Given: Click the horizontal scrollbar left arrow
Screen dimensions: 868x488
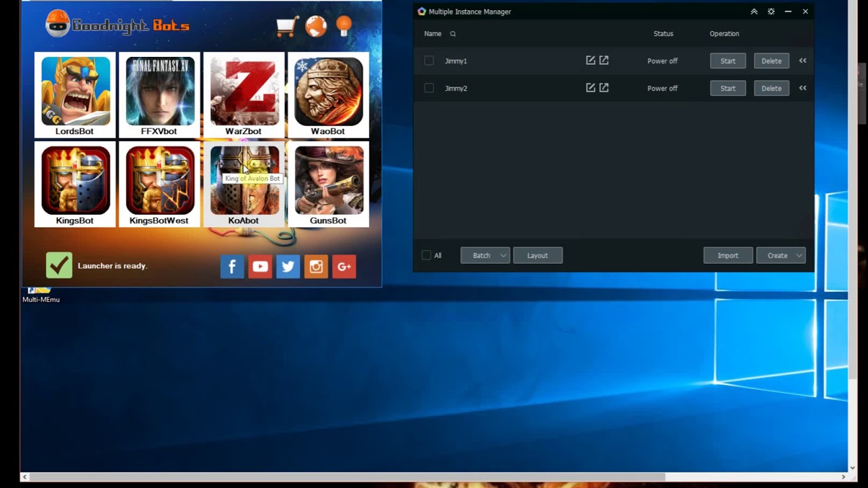Looking at the screenshot, I should 25,477.
